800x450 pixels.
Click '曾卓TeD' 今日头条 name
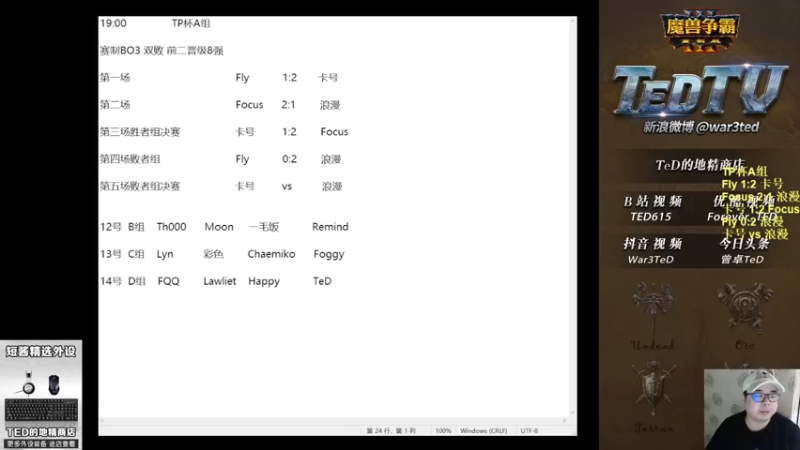pyautogui.click(x=742, y=259)
